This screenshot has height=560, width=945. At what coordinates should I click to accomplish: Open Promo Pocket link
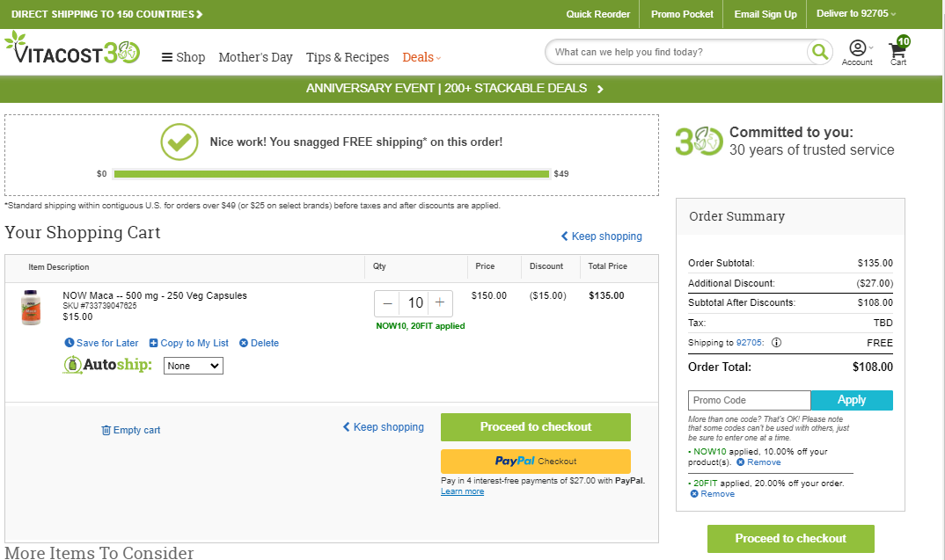[682, 14]
